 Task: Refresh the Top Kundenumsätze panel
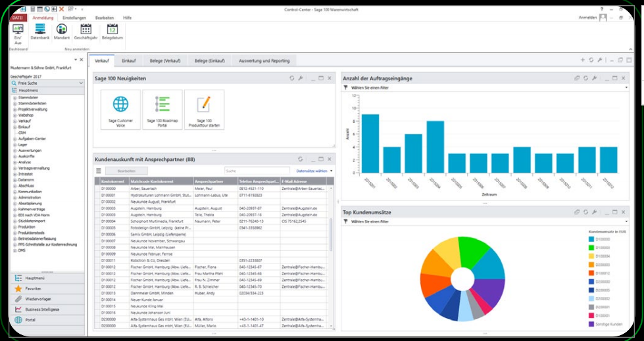point(585,212)
